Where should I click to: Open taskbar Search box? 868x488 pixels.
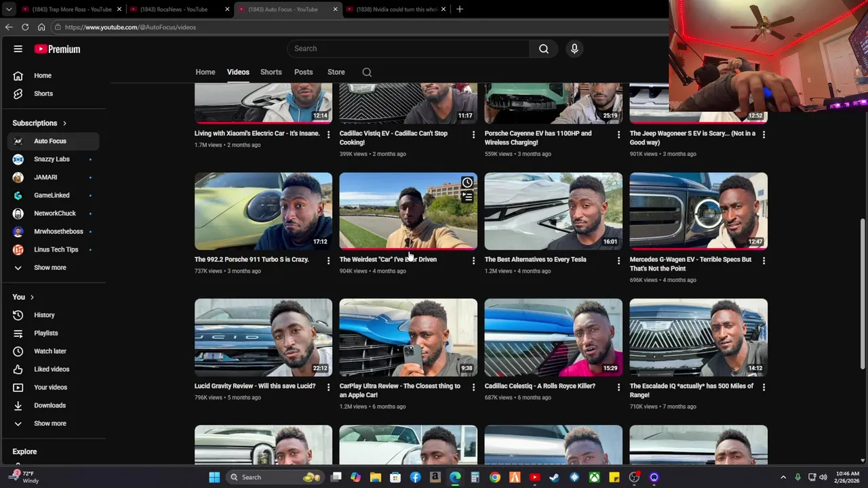277,477
